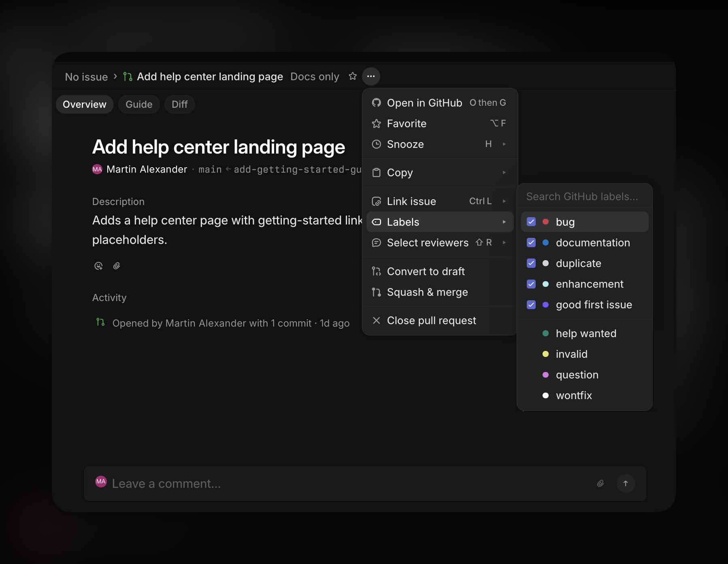728x564 pixels.
Task: Uncheck the duplicate label checkbox
Action: click(x=531, y=263)
